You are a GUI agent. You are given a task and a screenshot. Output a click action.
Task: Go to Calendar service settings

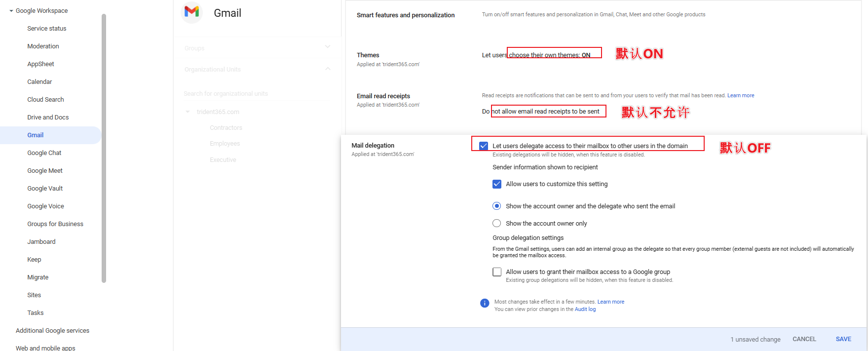(x=39, y=82)
